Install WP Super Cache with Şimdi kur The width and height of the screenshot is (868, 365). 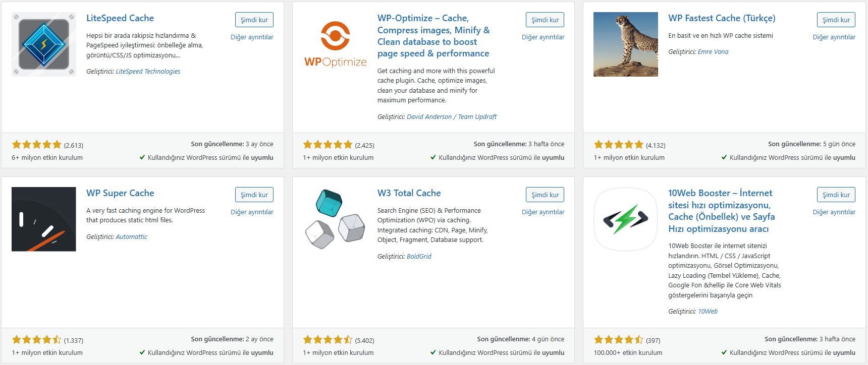point(254,195)
